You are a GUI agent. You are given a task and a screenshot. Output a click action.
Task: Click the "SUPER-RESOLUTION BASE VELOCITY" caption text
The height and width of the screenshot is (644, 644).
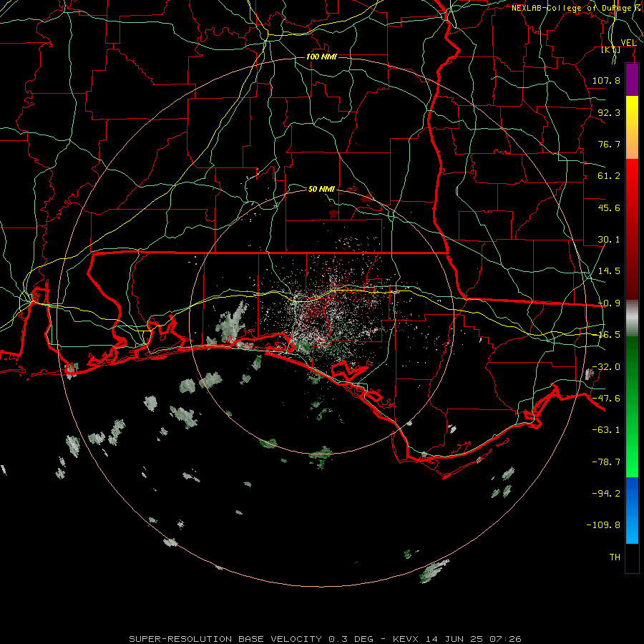coord(225,639)
